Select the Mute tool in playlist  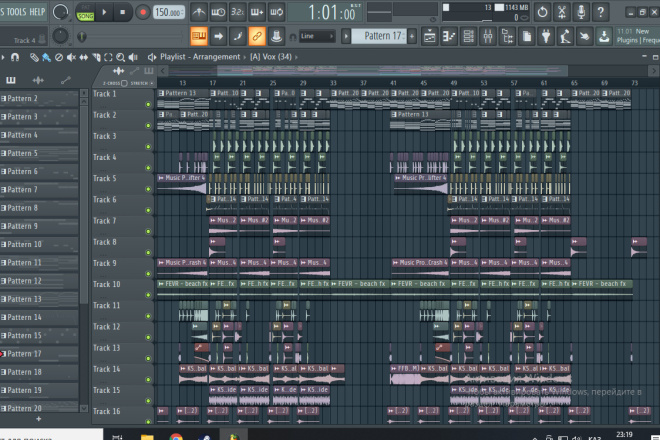pos(72,57)
